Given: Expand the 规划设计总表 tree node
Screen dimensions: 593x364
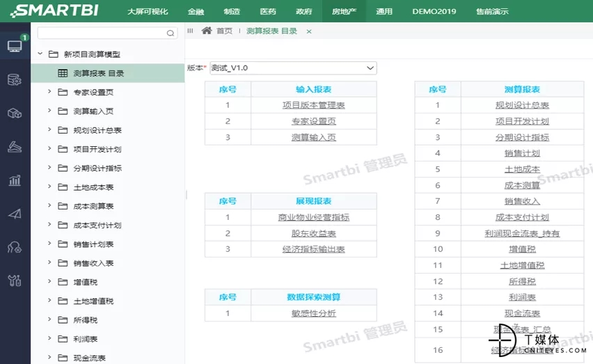Looking at the screenshot, I should coord(49,129).
